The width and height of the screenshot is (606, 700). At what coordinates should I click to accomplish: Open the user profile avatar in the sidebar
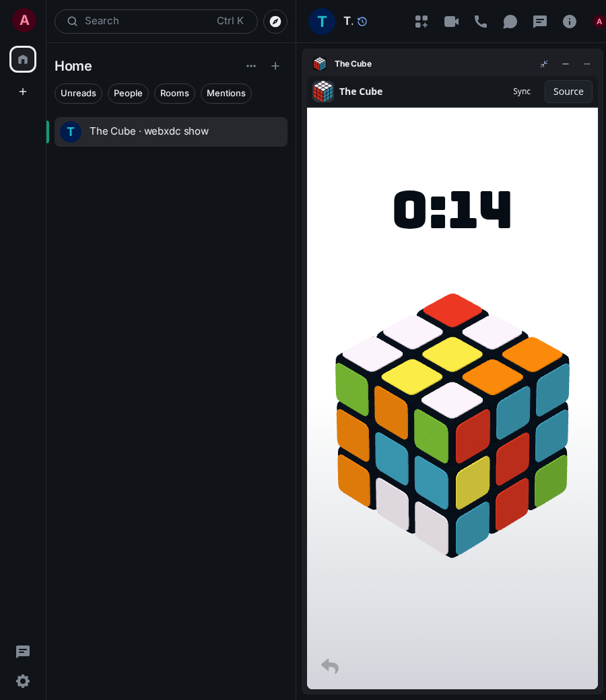coord(24,21)
